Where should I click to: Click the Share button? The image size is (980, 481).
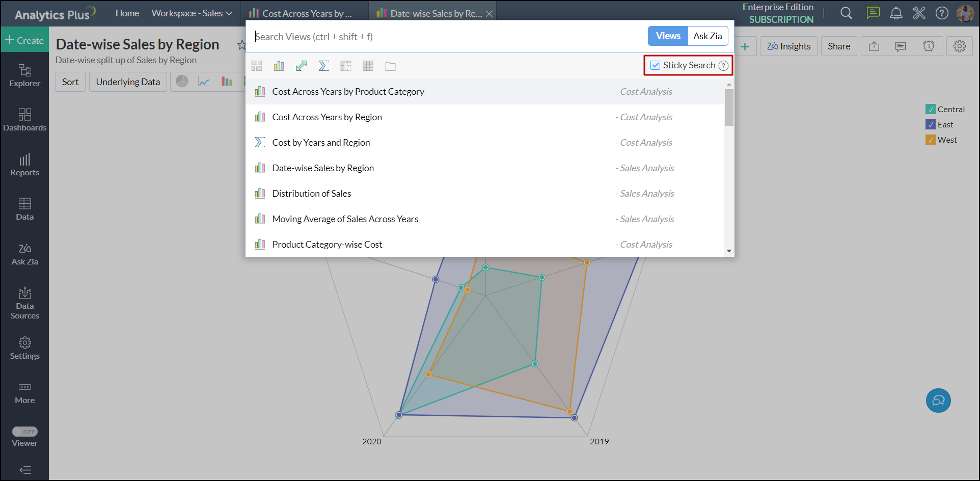click(838, 46)
